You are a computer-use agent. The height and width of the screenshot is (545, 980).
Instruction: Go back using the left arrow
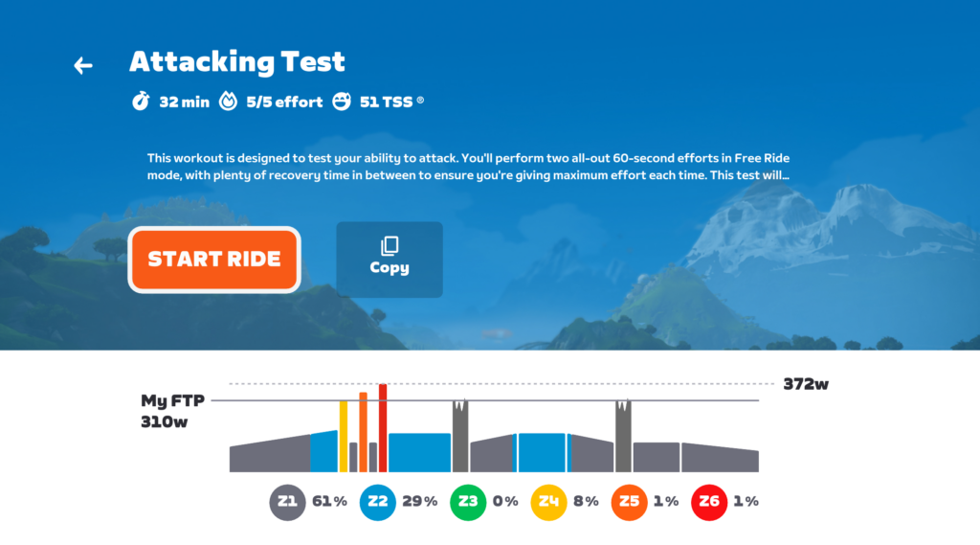coord(83,65)
